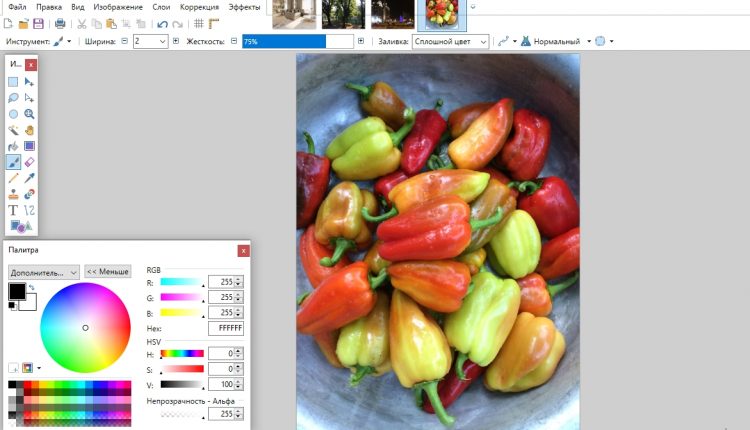Viewport: 750px width, 430px height.
Task: Expand the palette management dropdown arrow
Action: point(39,368)
